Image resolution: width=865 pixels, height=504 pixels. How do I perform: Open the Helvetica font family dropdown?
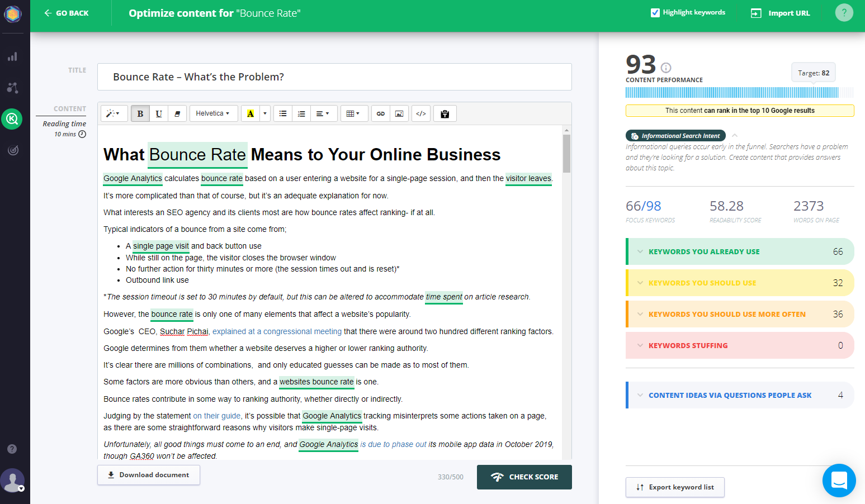pos(214,113)
